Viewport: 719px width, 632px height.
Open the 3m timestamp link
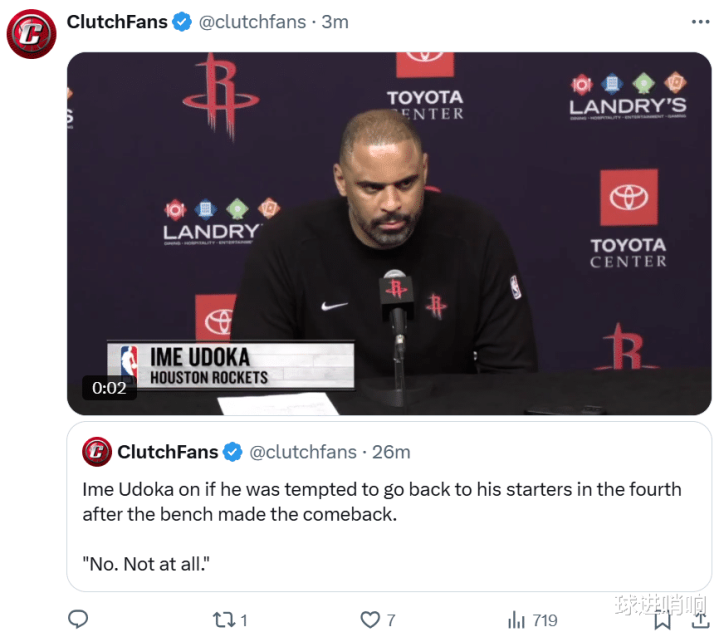335,22
